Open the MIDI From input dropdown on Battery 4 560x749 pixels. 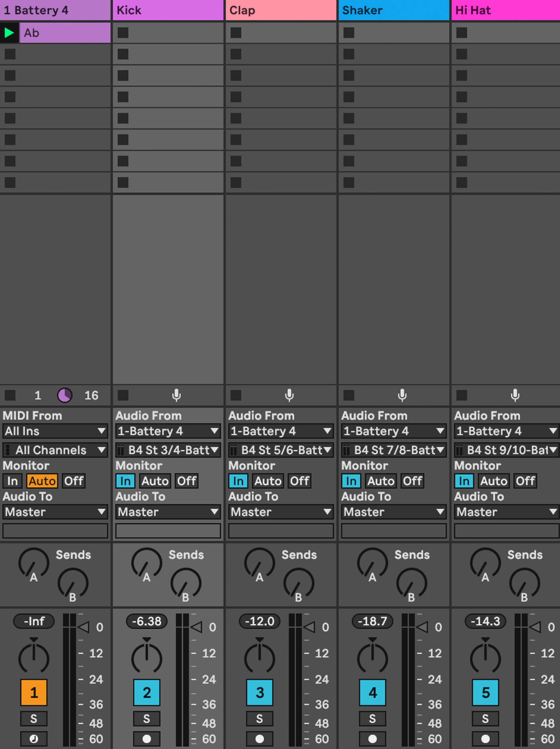(55, 431)
